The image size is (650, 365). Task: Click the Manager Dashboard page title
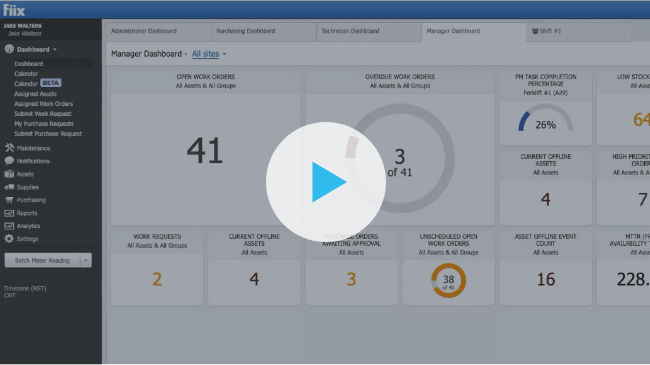tap(147, 54)
